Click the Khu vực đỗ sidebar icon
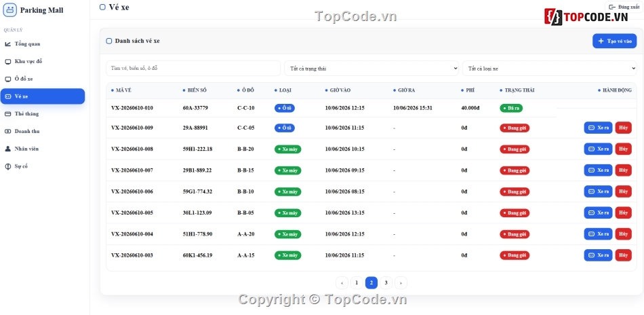This screenshot has height=315, width=644. pos(8,62)
